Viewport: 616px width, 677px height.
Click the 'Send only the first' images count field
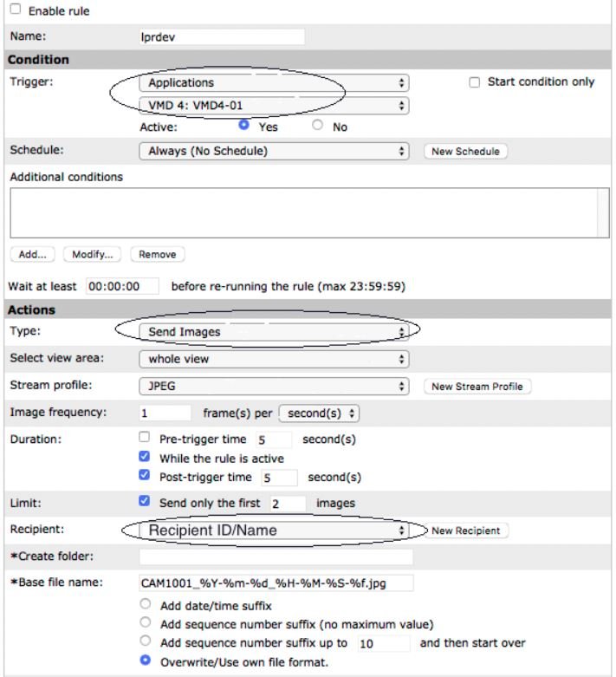click(288, 504)
